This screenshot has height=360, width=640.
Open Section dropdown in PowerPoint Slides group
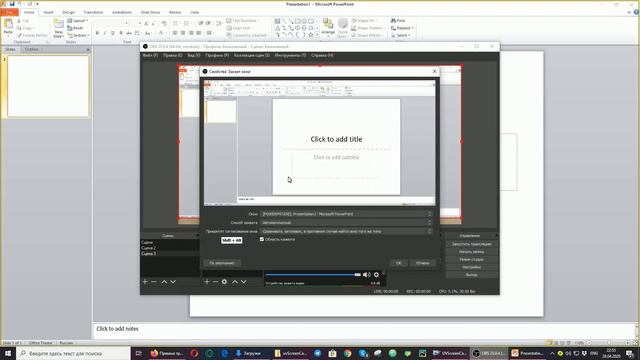pos(78,36)
